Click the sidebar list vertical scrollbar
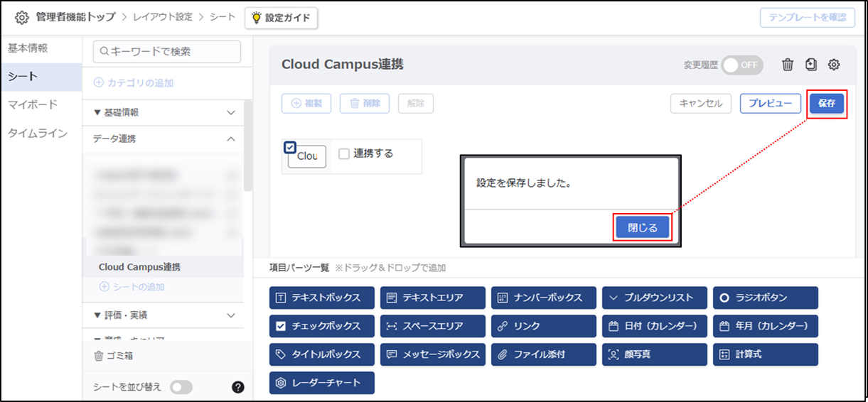 pos(247,146)
